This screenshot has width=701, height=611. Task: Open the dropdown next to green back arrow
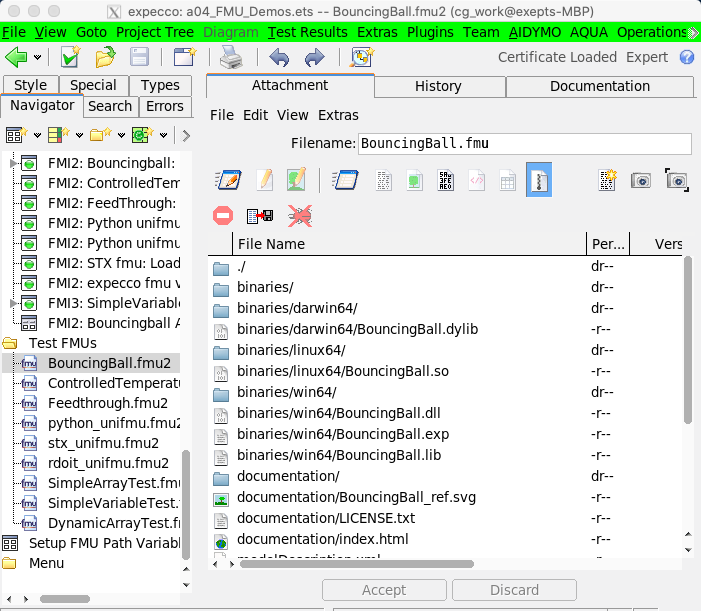click(38, 57)
